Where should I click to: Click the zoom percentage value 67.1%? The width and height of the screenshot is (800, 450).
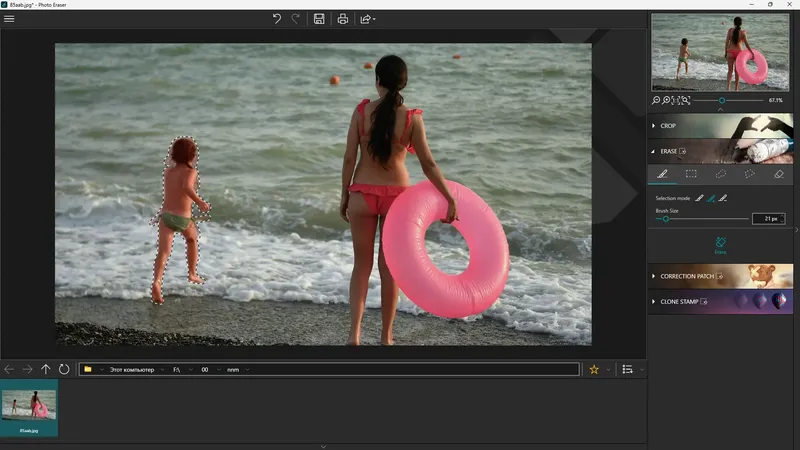[x=776, y=101]
